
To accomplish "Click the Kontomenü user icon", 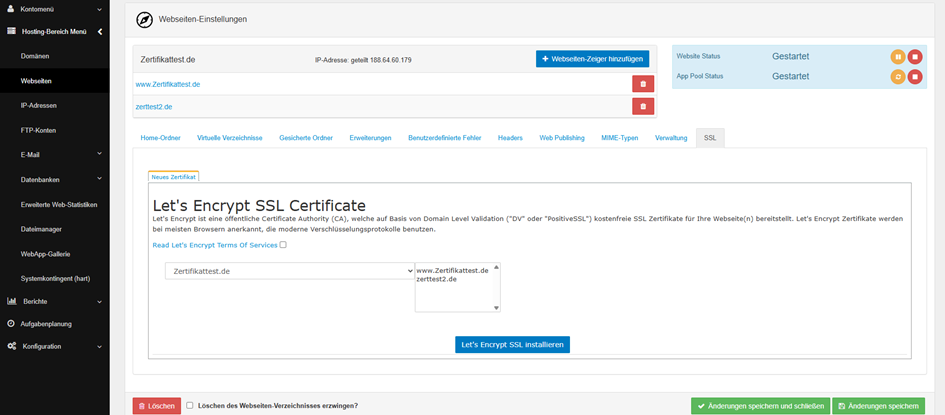I will coord(10,10).
